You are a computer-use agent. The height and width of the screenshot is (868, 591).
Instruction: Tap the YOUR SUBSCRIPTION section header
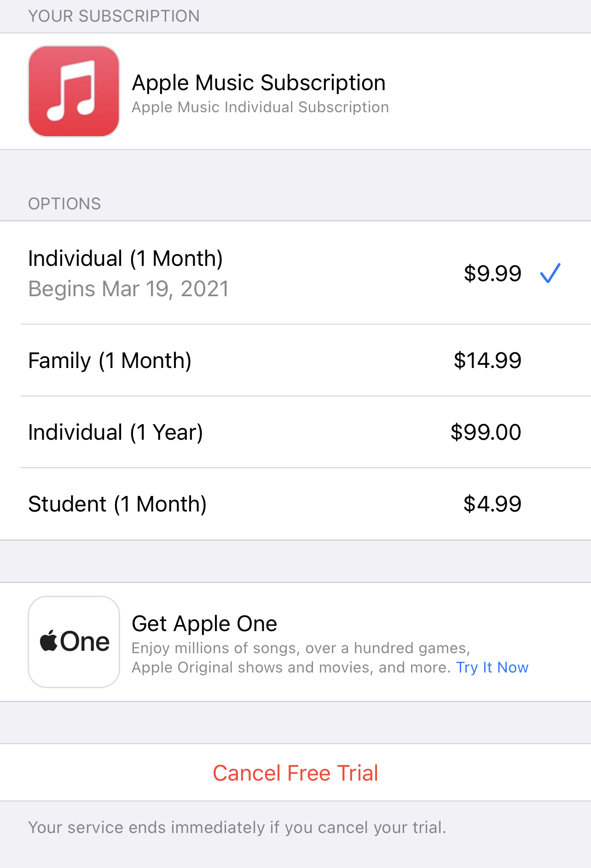pyautogui.click(x=114, y=16)
